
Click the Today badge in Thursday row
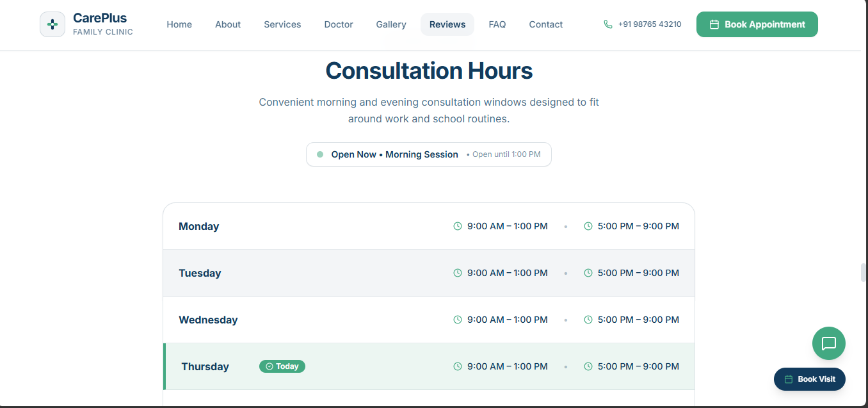click(x=282, y=366)
